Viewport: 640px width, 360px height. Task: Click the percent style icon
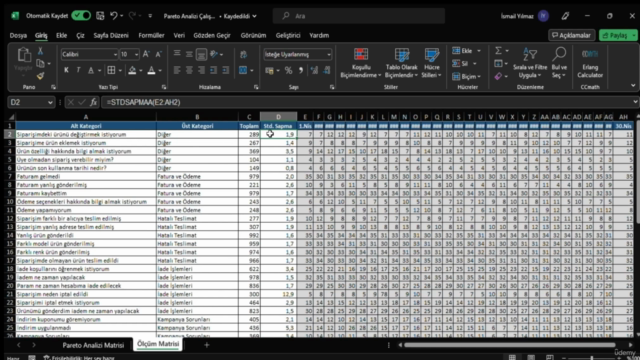[288, 70]
